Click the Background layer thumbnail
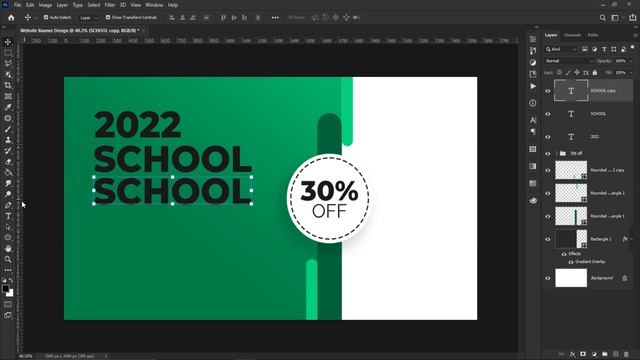Viewport: 640px width, 360px height. point(571,278)
